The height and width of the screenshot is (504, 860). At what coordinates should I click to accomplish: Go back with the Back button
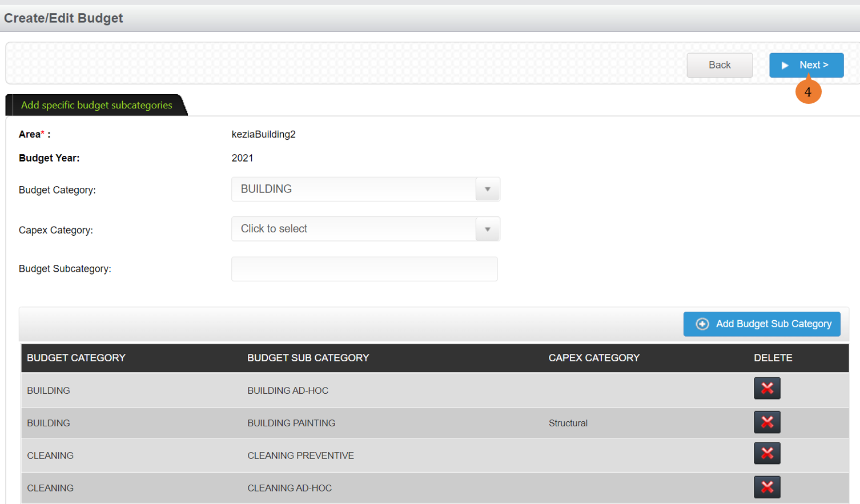coord(720,65)
